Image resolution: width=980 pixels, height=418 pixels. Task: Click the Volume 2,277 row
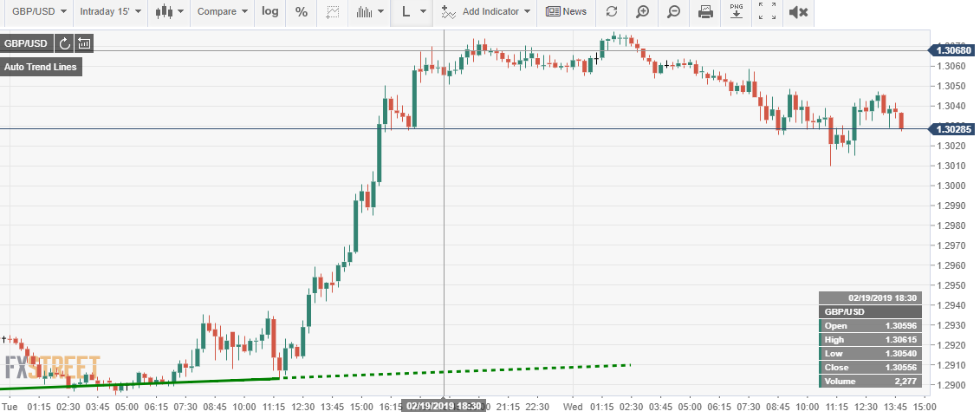870,381
